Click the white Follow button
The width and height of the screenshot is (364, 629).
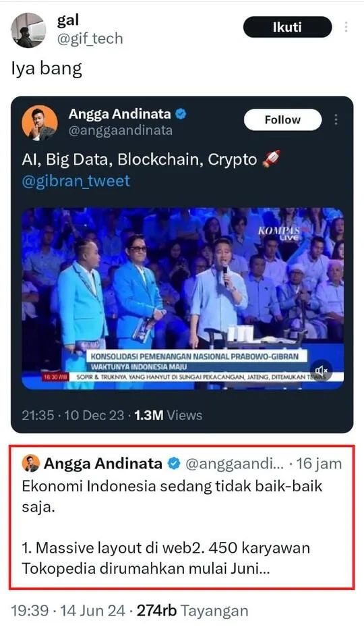(x=282, y=120)
